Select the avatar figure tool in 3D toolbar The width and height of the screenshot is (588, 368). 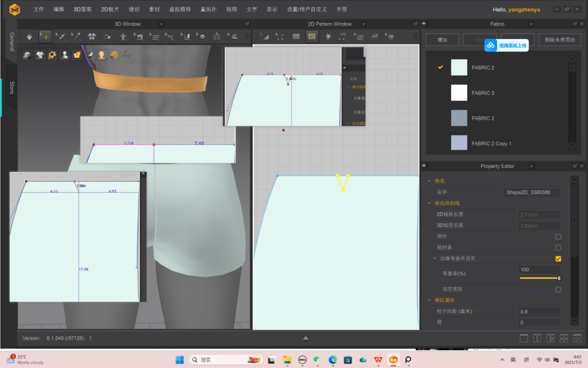tap(123, 37)
